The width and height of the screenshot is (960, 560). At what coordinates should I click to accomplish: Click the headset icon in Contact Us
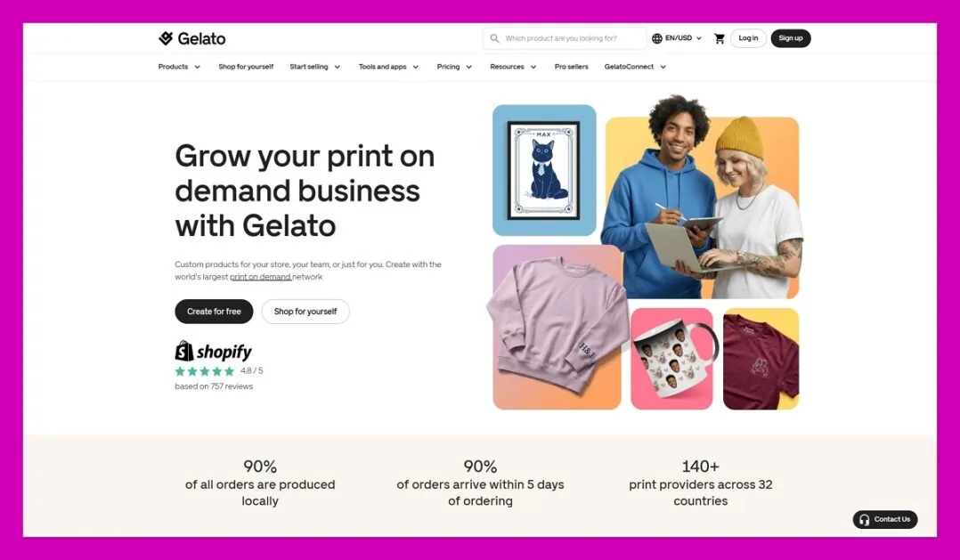864,520
